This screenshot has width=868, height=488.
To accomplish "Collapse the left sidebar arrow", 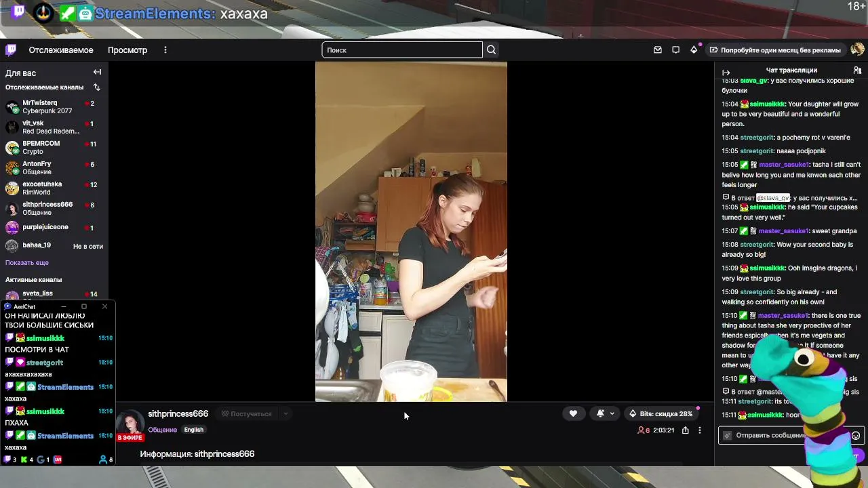I will 97,72.
